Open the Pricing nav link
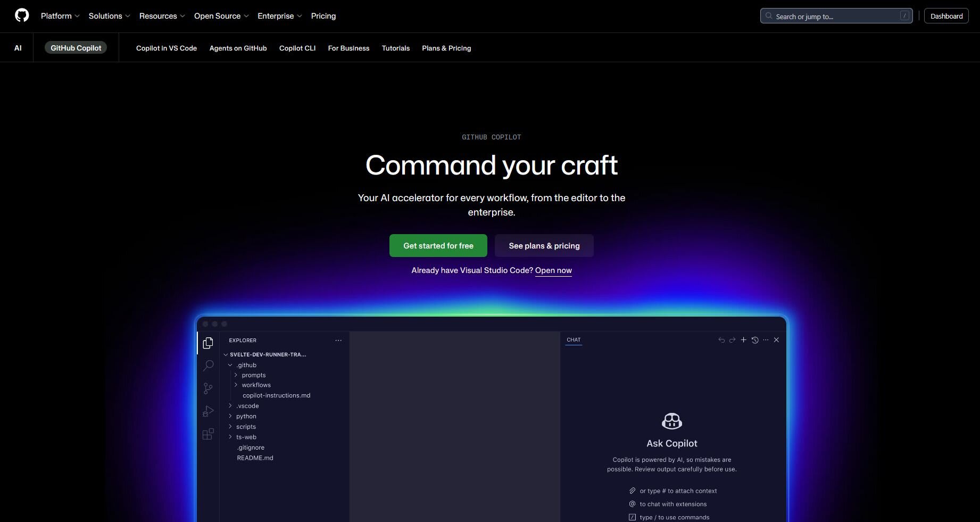The width and height of the screenshot is (980, 522). 323,16
